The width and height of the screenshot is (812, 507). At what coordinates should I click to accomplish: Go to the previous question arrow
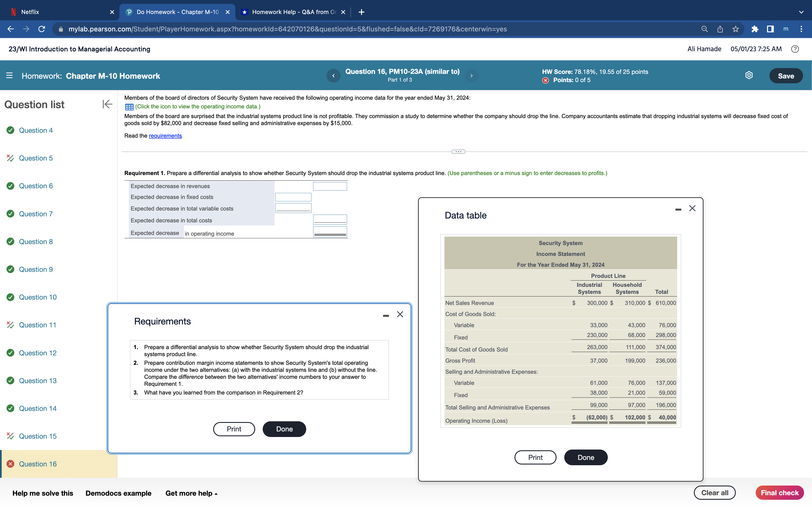tap(333, 76)
